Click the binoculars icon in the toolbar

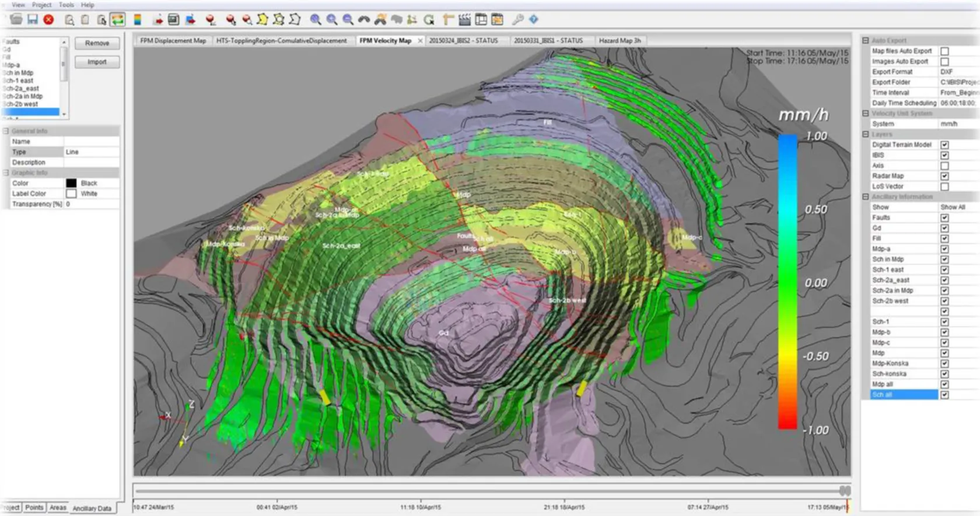(x=364, y=20)
